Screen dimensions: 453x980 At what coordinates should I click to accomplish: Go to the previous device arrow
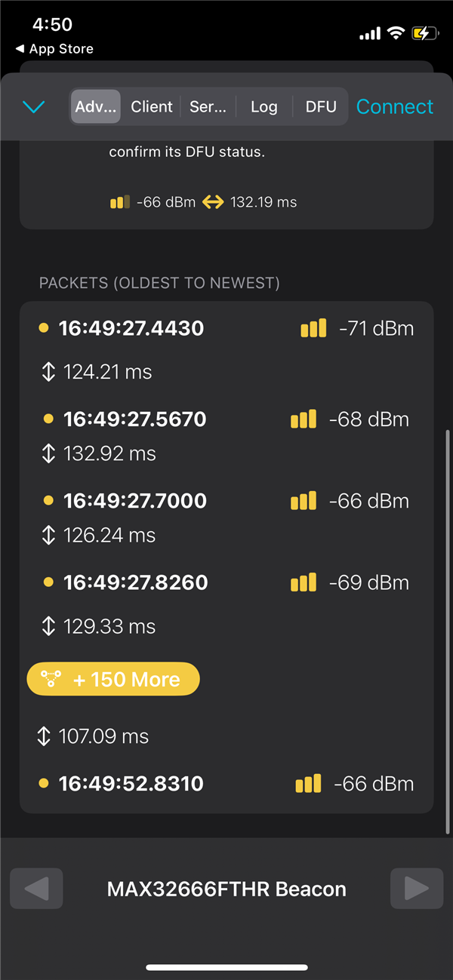36,889
